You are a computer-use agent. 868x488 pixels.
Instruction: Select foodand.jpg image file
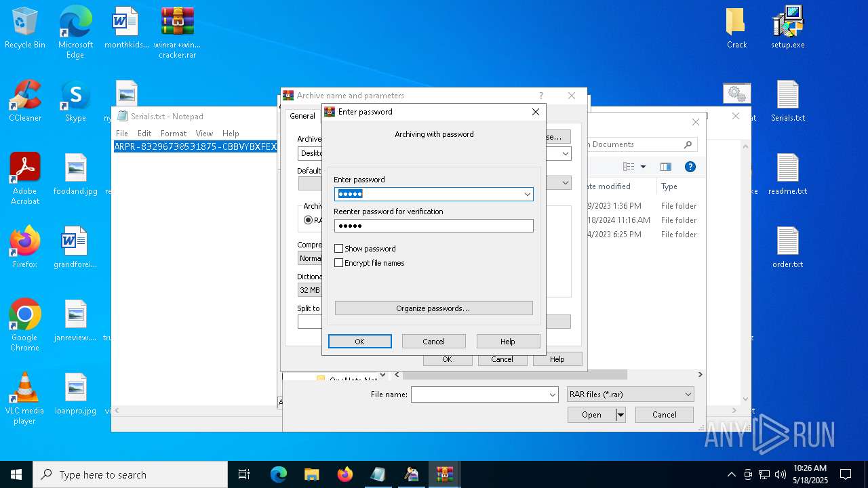click(x=75, y=174)
